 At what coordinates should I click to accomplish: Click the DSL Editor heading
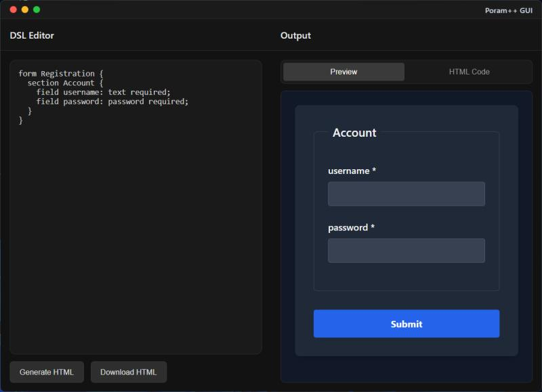click(x=32, y=36)
